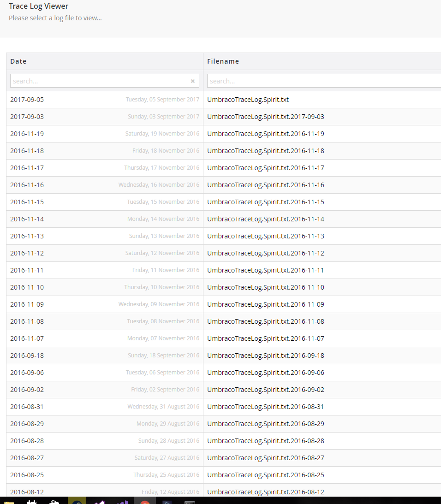The image size is (441, 504).
Task: View log UmbracoTraceLog.Spirit.txt.2016-11-08
Action: [266, 321]
